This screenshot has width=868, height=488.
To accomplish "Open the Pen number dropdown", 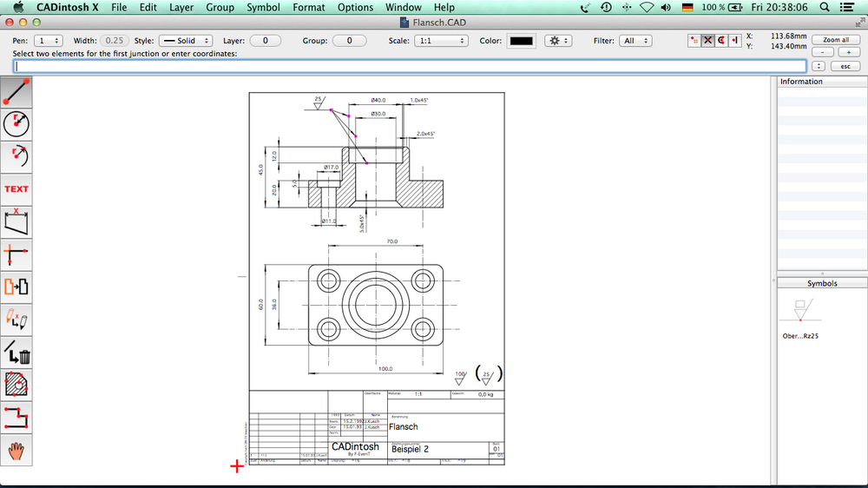I will coord(48,41).
